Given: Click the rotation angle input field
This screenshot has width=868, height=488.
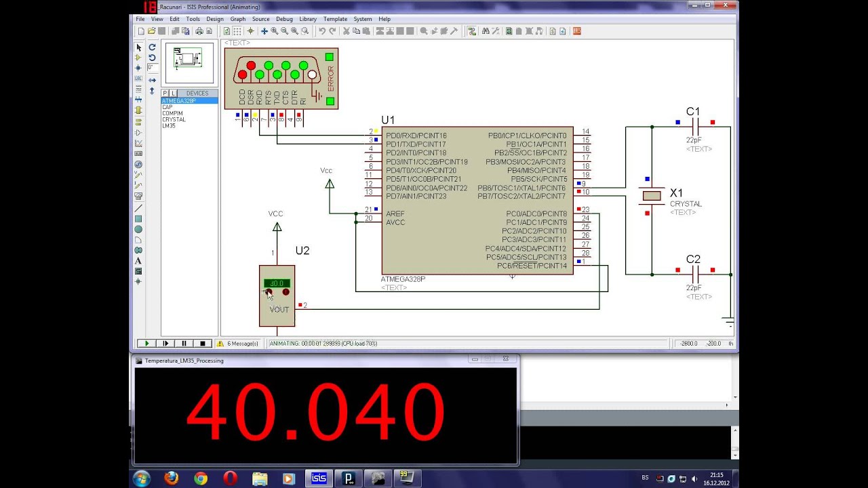Looking at the screenshot, I should [x=153, y=68].
